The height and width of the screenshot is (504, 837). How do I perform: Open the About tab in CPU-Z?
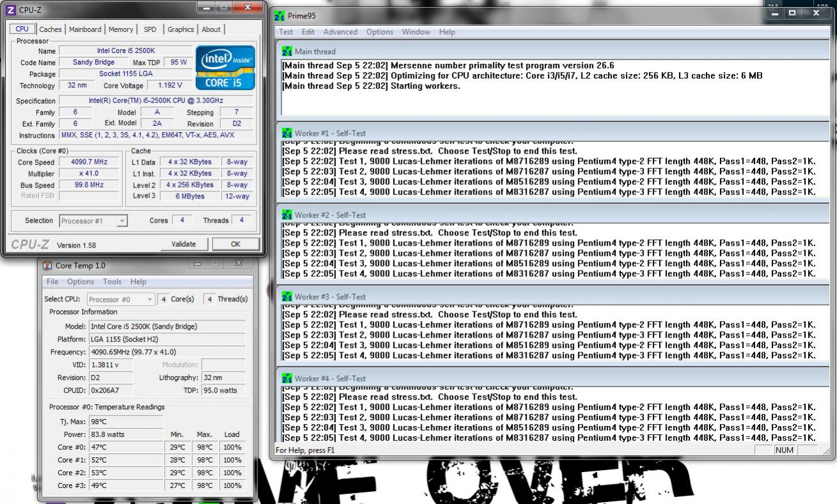pyautogui.click(x=211, y=29)
